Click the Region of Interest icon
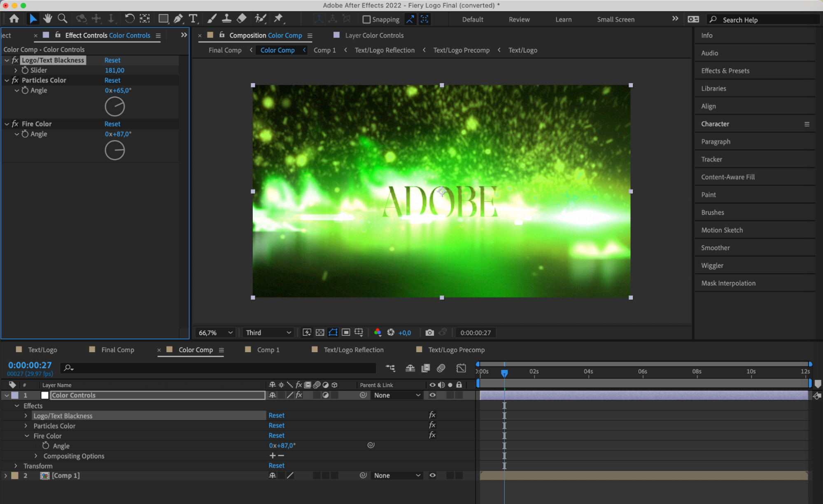The height and width of the screenshot is (504, 823). click(346, 332)
